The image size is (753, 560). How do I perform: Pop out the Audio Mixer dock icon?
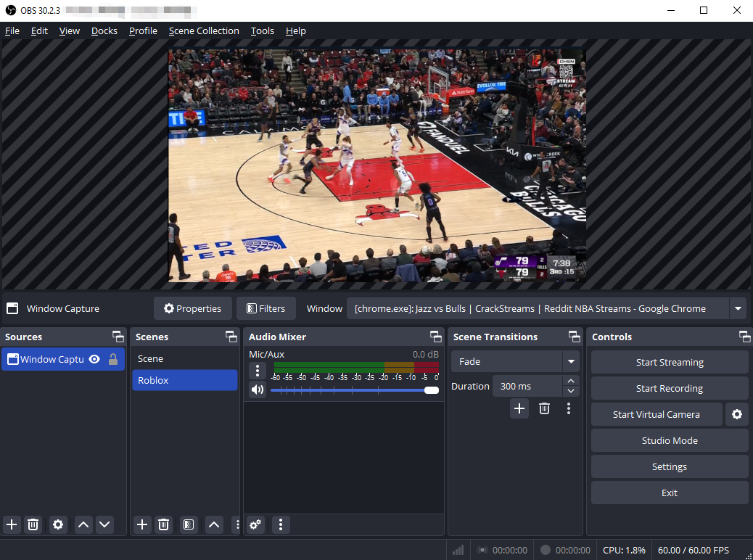point(435,336)
